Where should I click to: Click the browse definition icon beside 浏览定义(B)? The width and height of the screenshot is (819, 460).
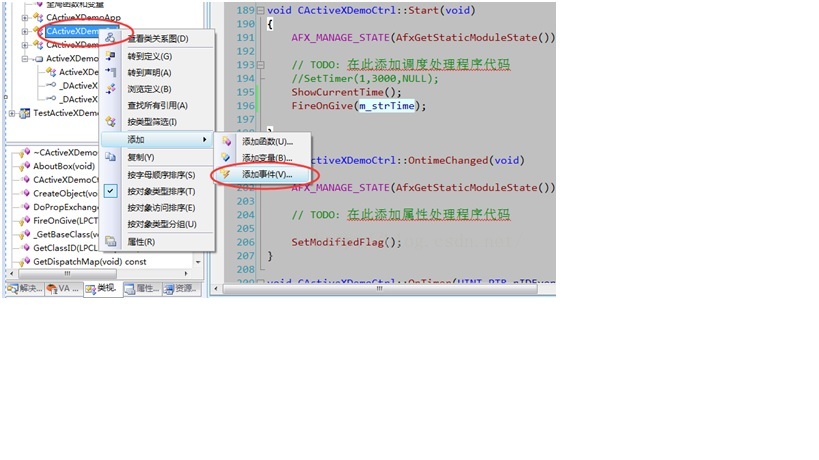point(110,89)
